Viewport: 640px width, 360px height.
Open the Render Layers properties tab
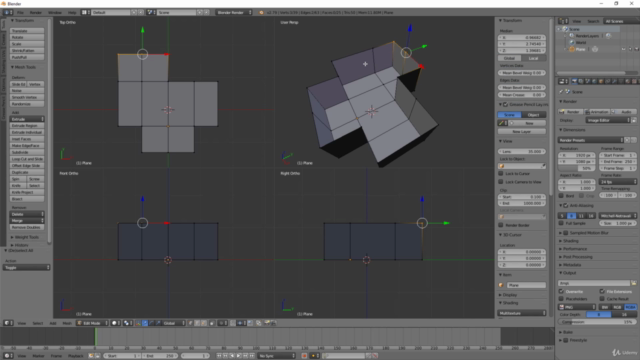coord(581,82)
